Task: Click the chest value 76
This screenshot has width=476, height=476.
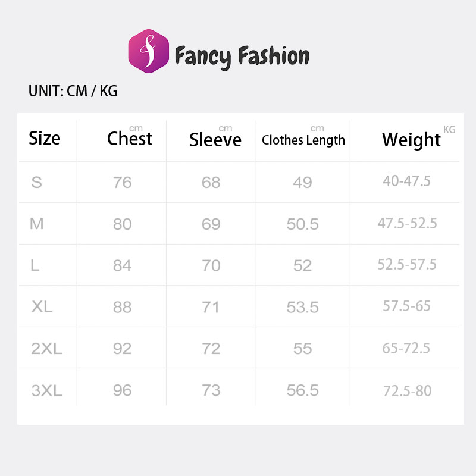Action: pos(122,182)
